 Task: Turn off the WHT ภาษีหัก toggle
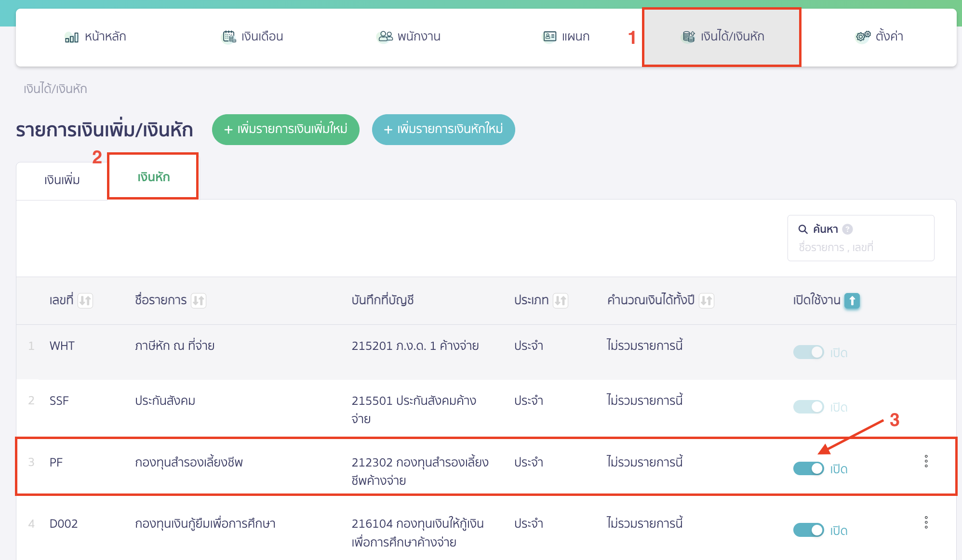(808, 352)
